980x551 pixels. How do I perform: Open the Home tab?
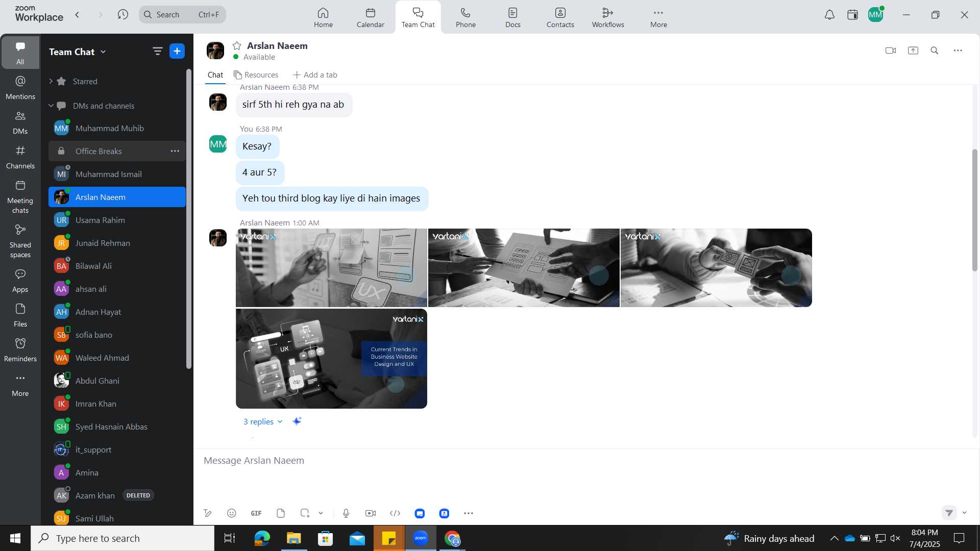click(323, 17)
